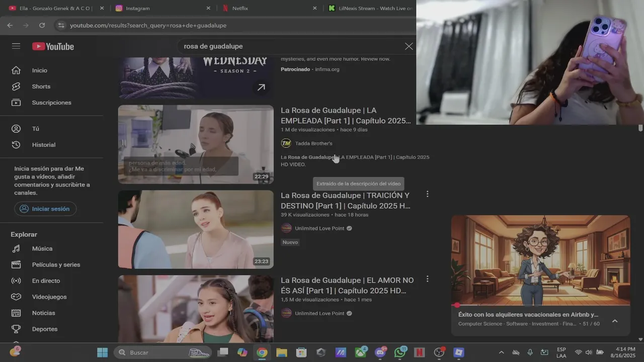Go to Inicio in the sidebar
The width and height of the screenshot is (644, 362).
pyautogui.click(x=39, y=70)
